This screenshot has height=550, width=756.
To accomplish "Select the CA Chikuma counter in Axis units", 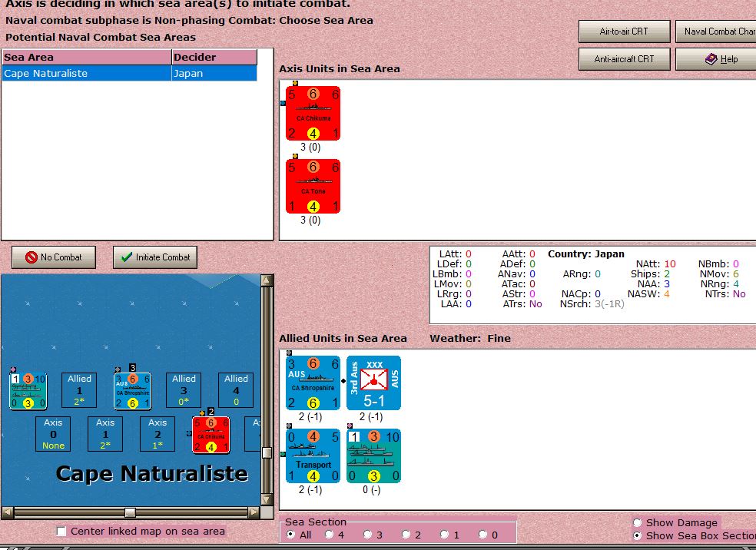I will tap(313, 113).
